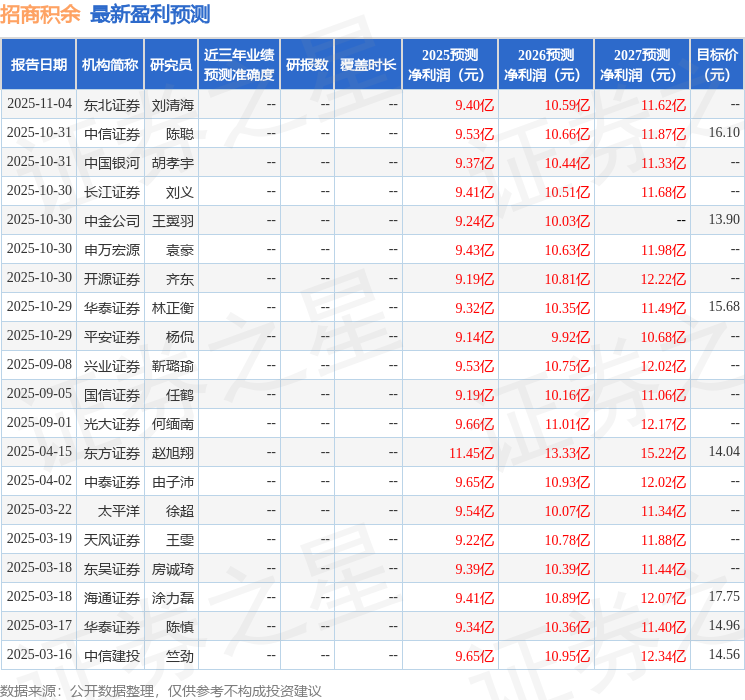Click target price 14.56
This screenshot has height=700, width=745.
[x=724, y=654]
